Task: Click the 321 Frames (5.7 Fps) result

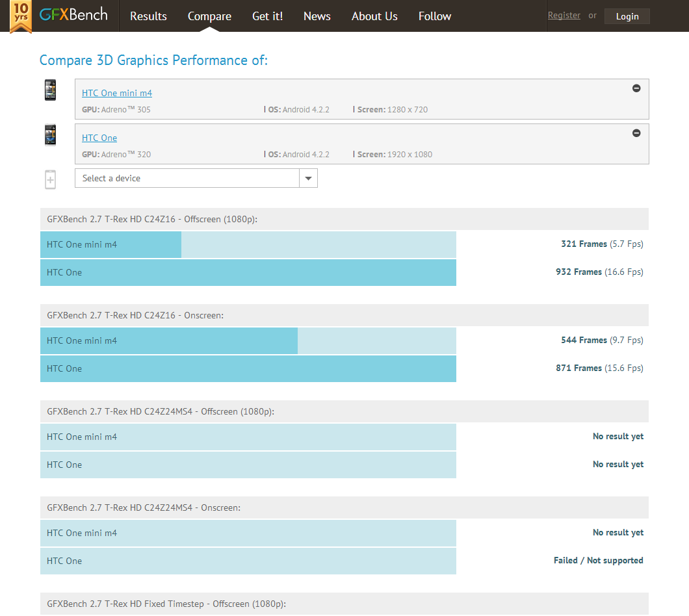Action: [602, 244]
